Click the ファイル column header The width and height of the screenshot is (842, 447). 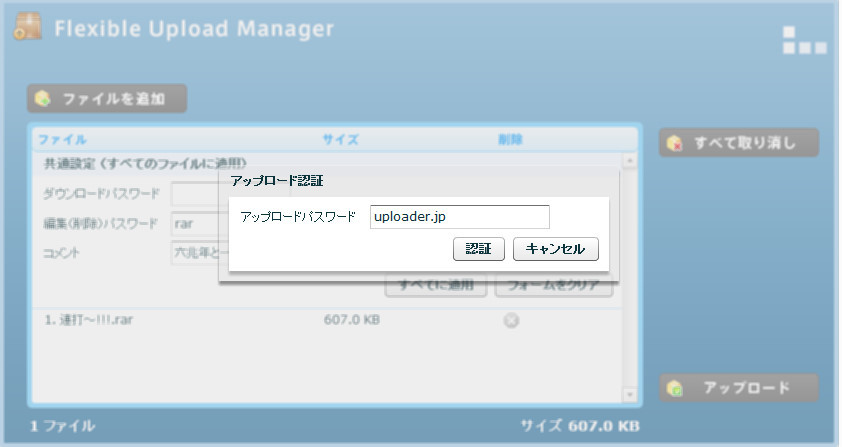pos(62,140)
